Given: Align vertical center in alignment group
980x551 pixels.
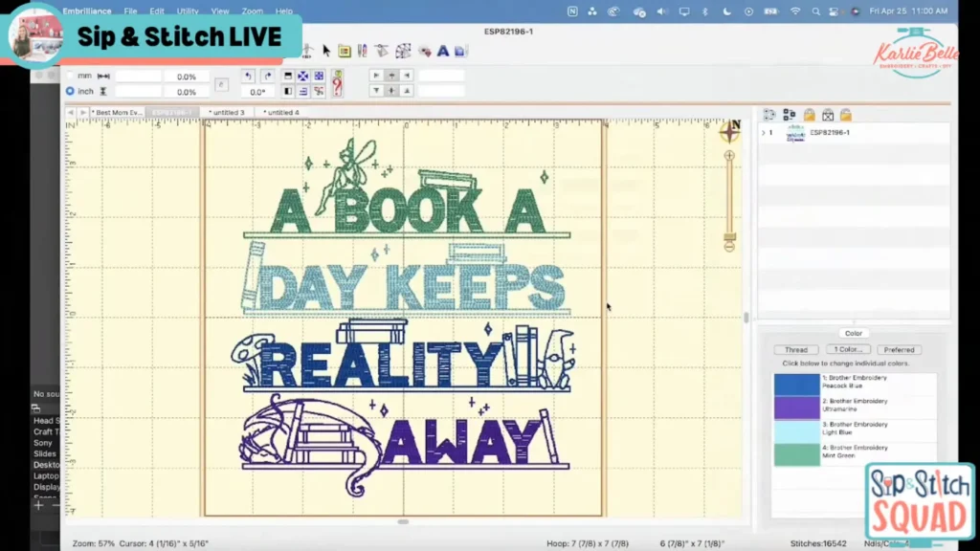Looking at the screenshot, I should coord(391,91).
